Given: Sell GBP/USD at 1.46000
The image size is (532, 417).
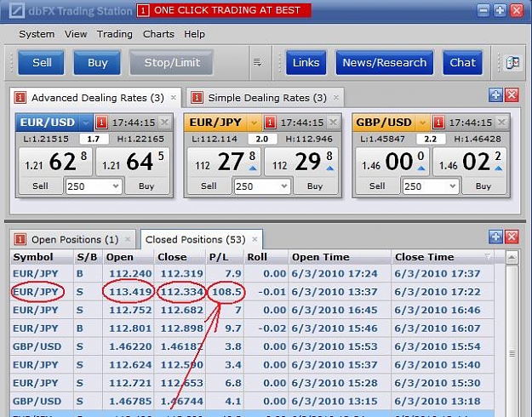Looking at the screenshot, I should (x=392, y=162).
